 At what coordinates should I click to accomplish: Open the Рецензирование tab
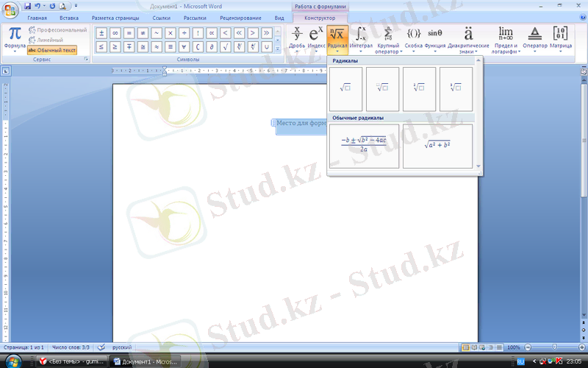pyautogui.click(x=241, y=18)
